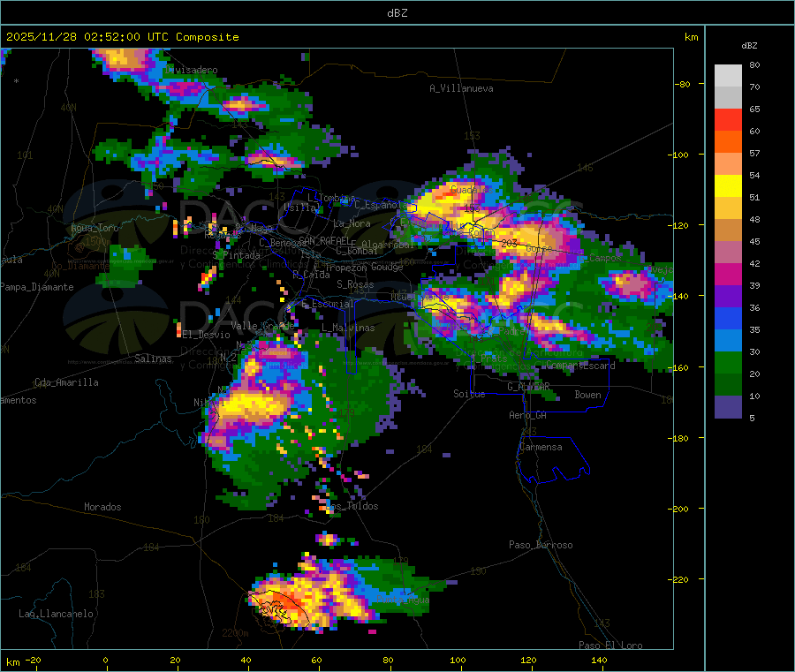
Task: Select the Divisadero place label
Action: pyautogui.click(x=191, y=70)
